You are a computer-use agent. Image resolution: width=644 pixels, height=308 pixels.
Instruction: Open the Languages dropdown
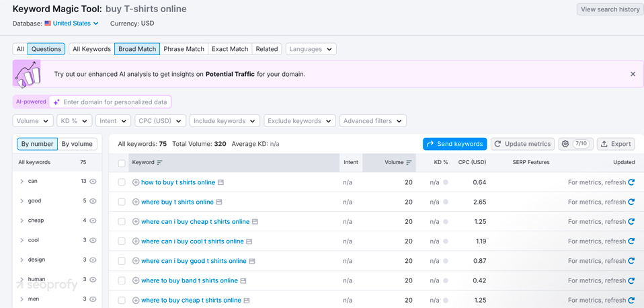coord(311,49)
